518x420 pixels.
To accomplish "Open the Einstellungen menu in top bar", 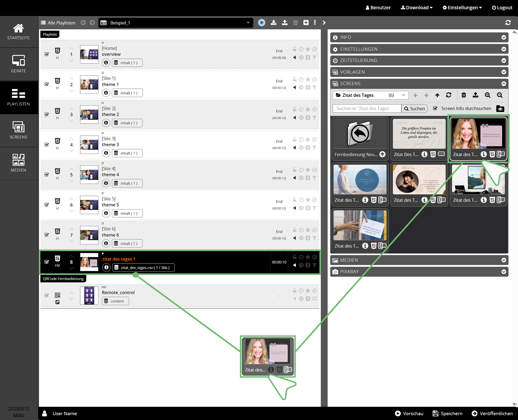I will coord(462,8).
